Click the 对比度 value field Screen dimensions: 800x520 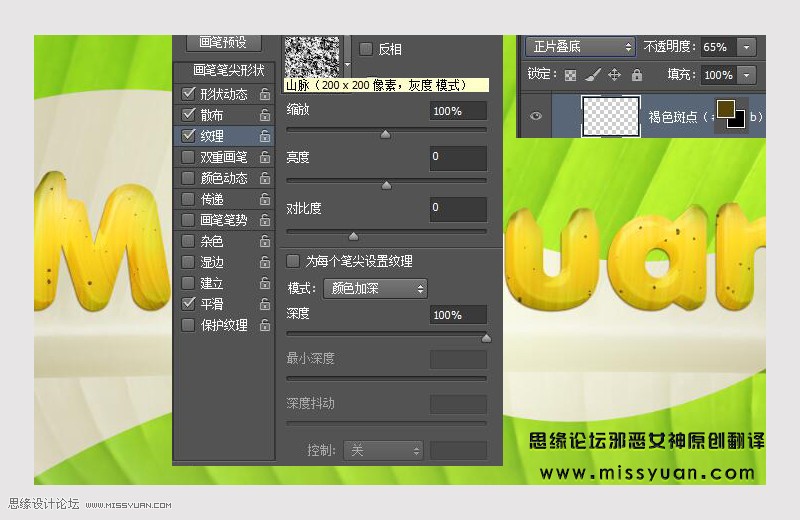(458, 209)
